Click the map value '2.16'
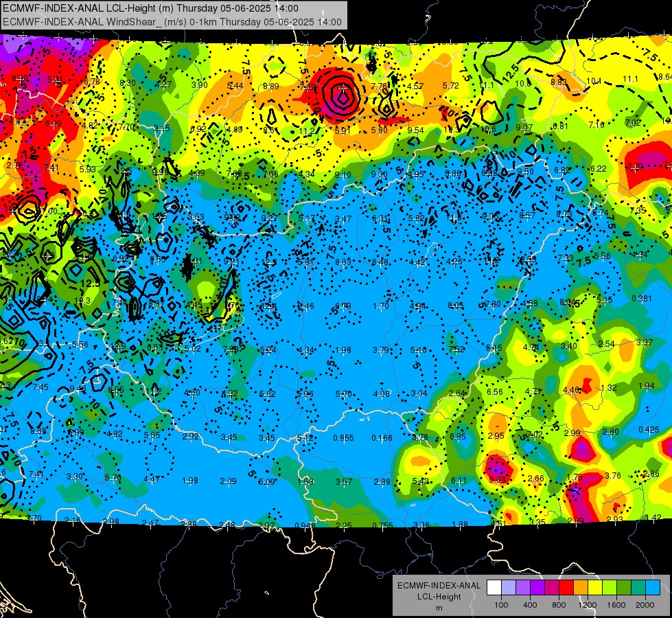Image resolution: width=672 pixels, height=618 pixels. pyautogui.click(x=73, y=520)
